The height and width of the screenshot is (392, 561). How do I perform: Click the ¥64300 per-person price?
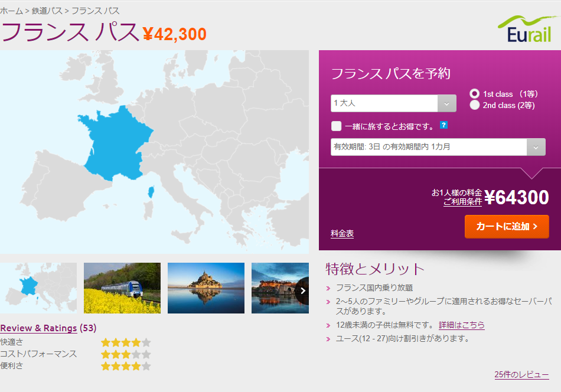[x=516, y=197]
